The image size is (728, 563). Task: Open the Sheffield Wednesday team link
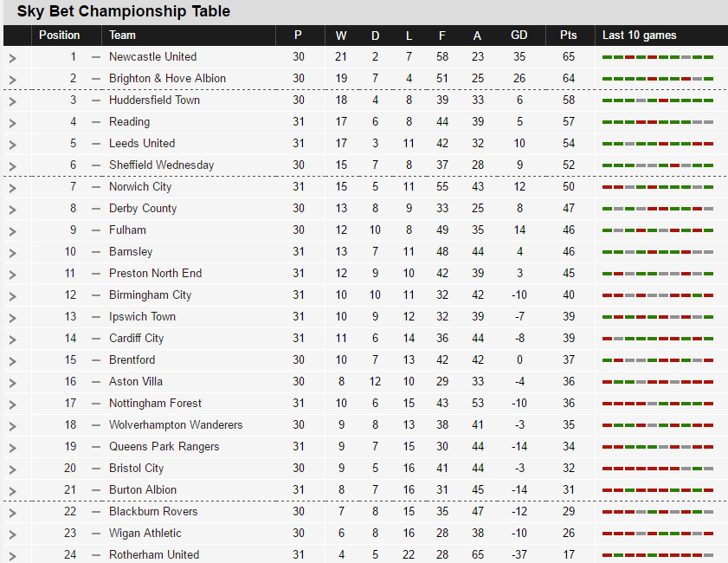point(162,165)
